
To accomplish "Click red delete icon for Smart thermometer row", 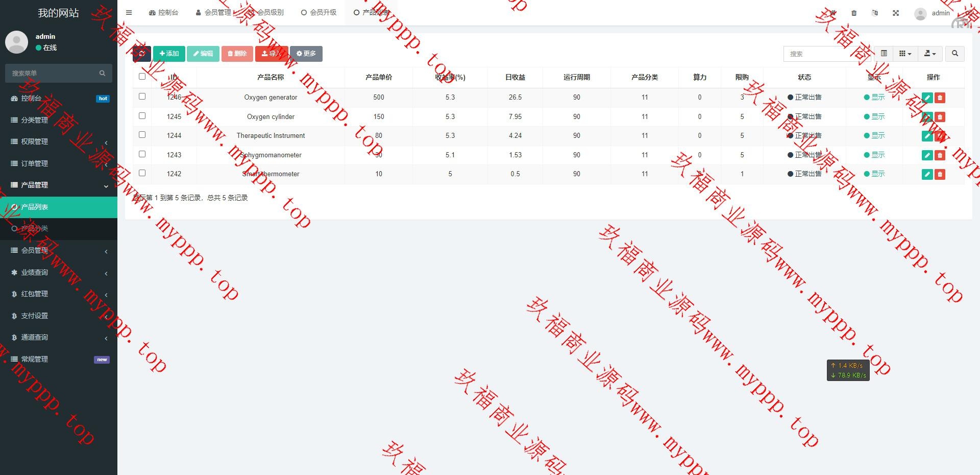I will [x=940, y=175].
